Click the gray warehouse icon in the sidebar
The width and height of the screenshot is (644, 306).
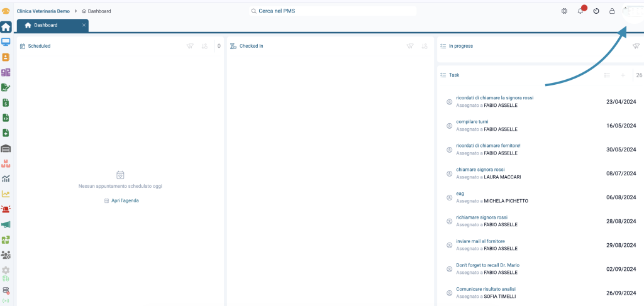click(6, 148)
